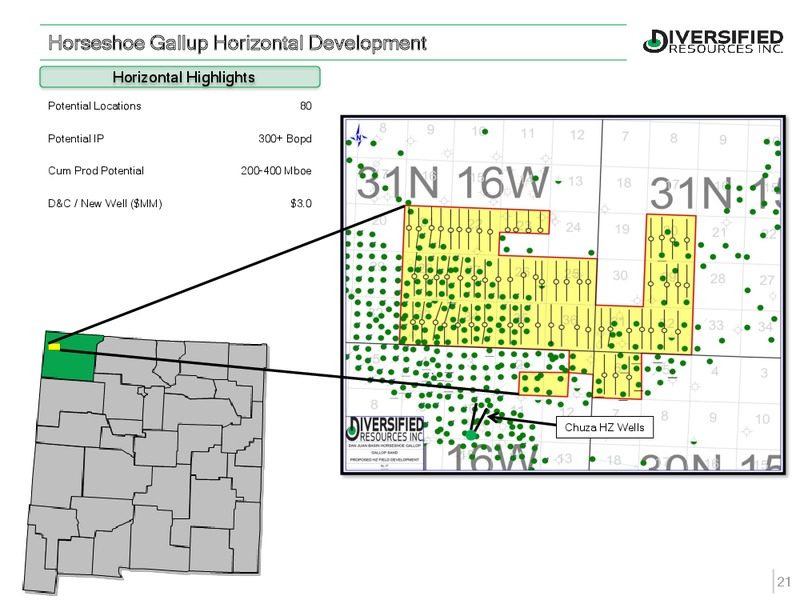
Task: Select the value 300+ Bopd
Action: 285,139
